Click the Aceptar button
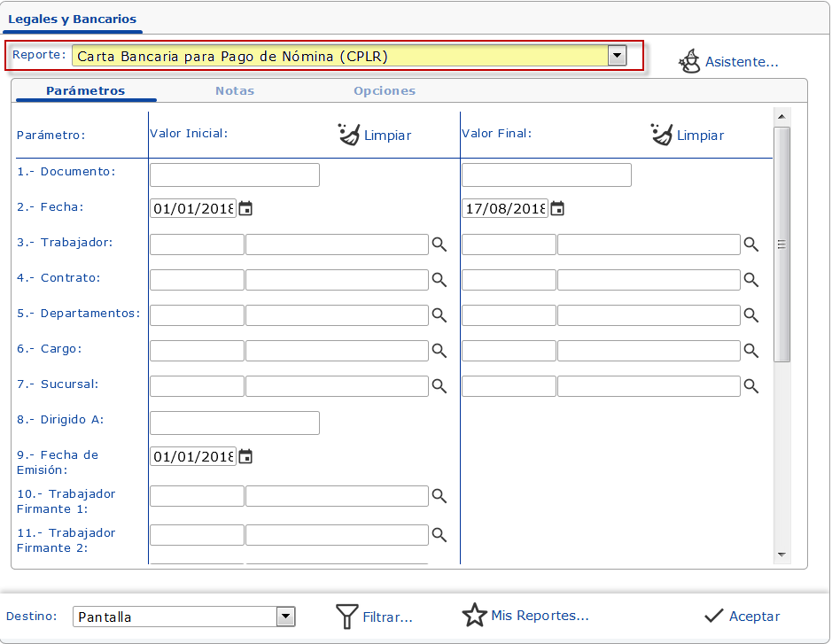 point(743,617)
